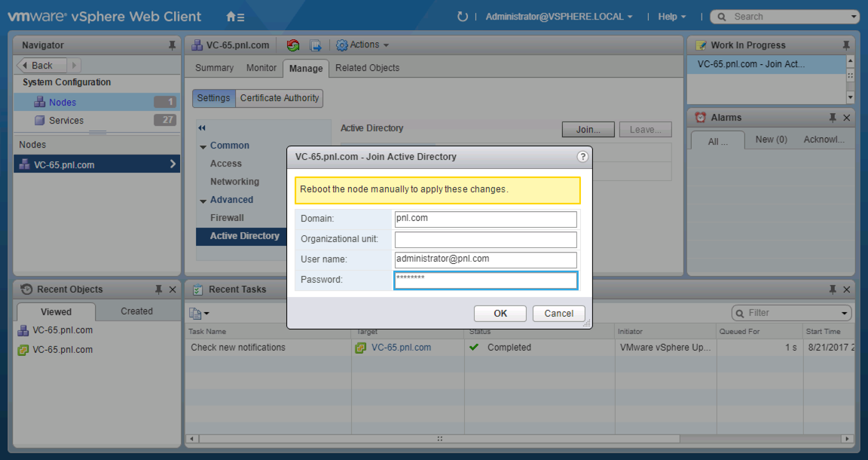
Task: Collapse the Common settings group
Action: [x=203, y=146]
